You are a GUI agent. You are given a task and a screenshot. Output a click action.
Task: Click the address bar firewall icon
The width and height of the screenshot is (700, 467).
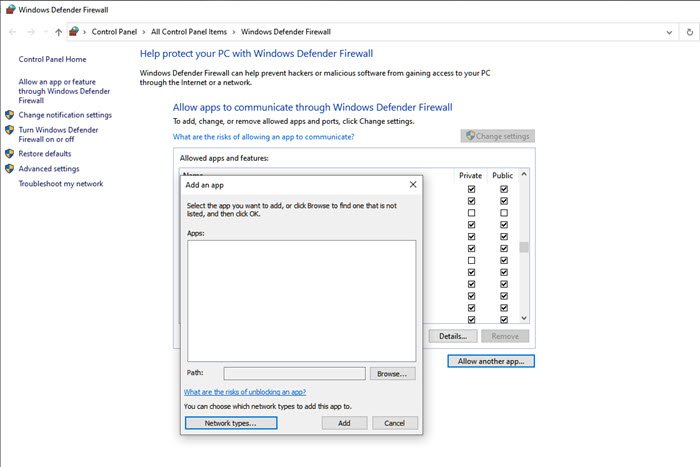point(74,32)
